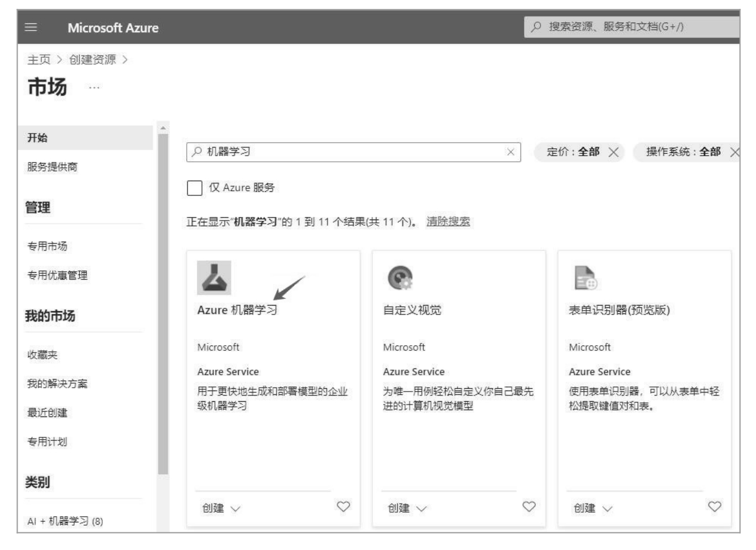The height and width of the screenshot is (550, 756).
Task: Favorite Azure 机器学习 with heart icon
Action: coord(343,506)
